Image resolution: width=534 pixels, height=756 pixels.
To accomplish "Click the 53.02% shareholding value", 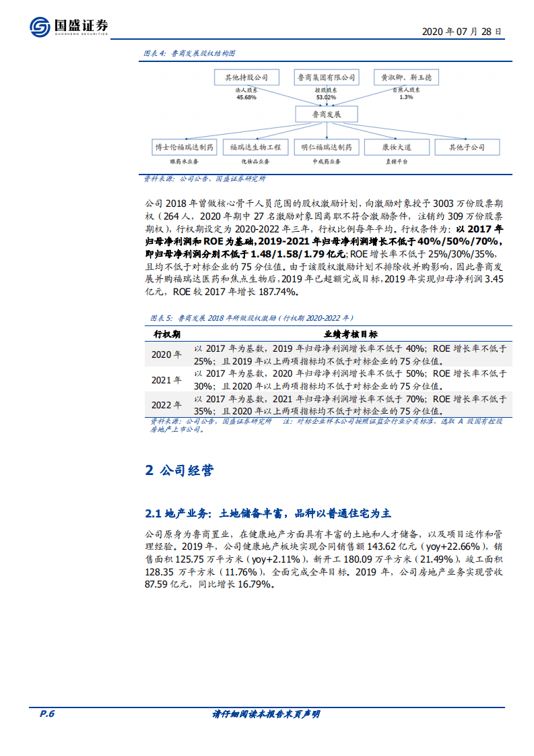I will pyautogui.click(x=327, y=98).
